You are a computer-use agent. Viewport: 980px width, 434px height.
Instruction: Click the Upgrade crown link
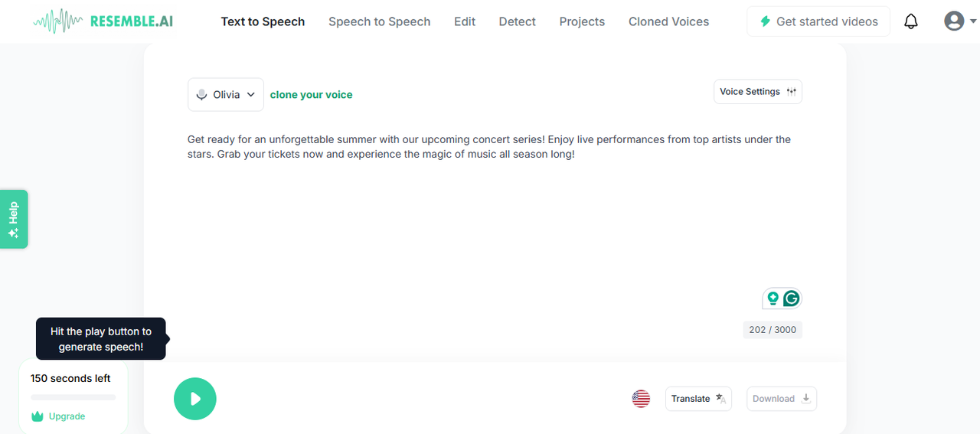[58, 416]
